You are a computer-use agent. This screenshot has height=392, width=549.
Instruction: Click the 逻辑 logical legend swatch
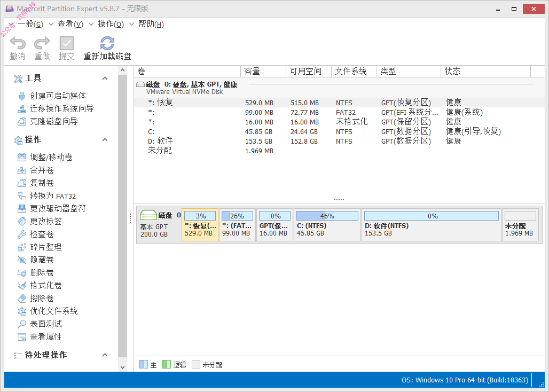coord(166,364)
